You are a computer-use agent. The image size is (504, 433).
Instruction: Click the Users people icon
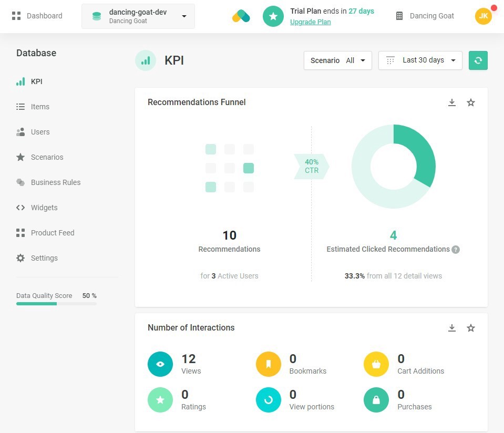tap(20, 132)
